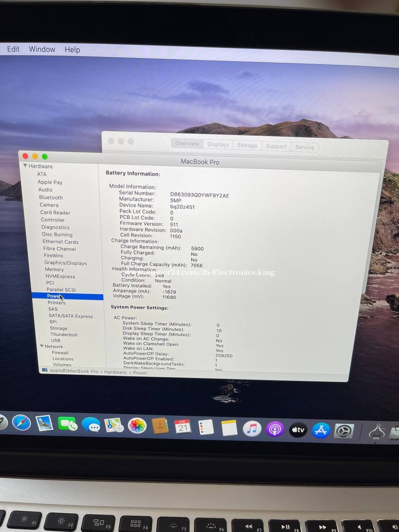Image resolution: width=399 pixels, height=532 pixels.
Task: Click the MacBook Pro breadcrumb in path bar
Action: (74, 371)
